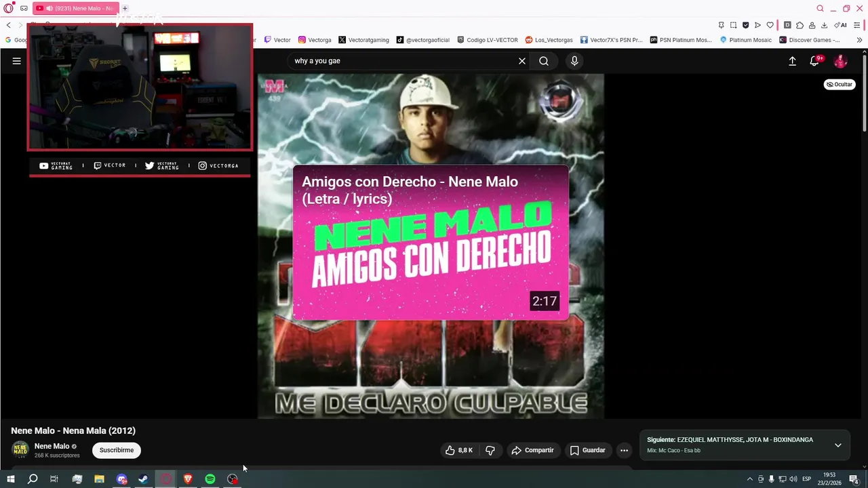Open a new tab with plus button
The height and width of the screenshot is (488, 868).
(125, 8)
